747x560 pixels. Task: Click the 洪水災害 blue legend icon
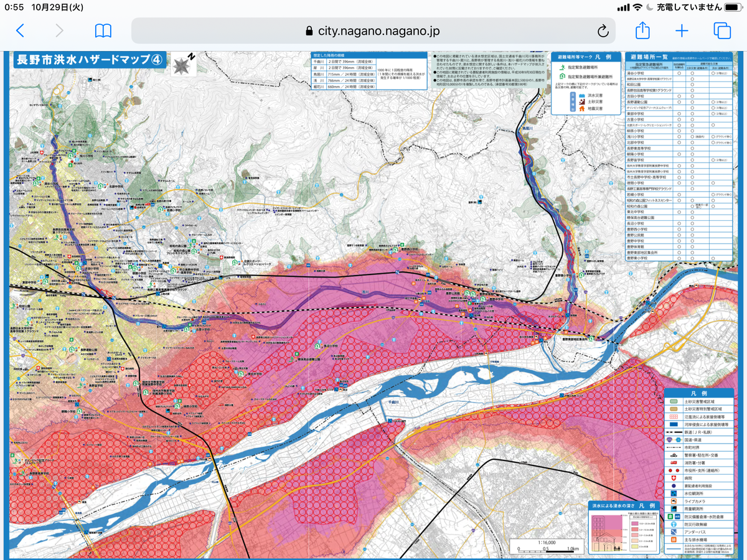582,96
